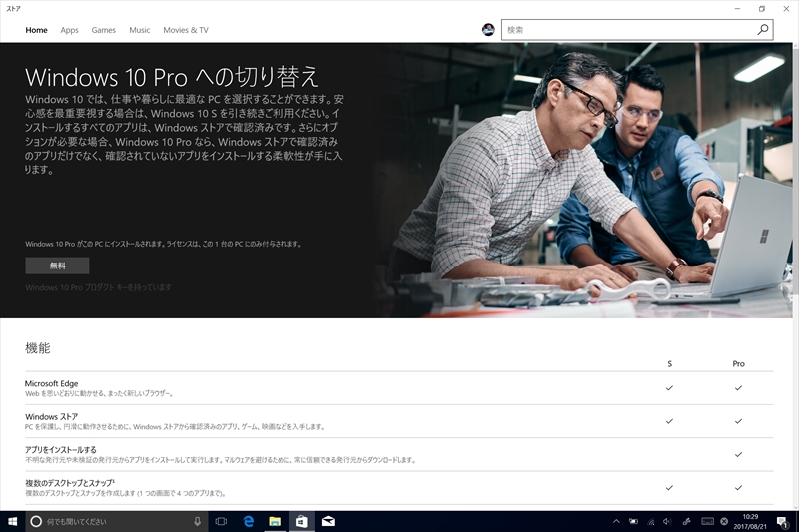Select the Home tab
Viewport: 799px width, 532px height.
pos(36,30)
